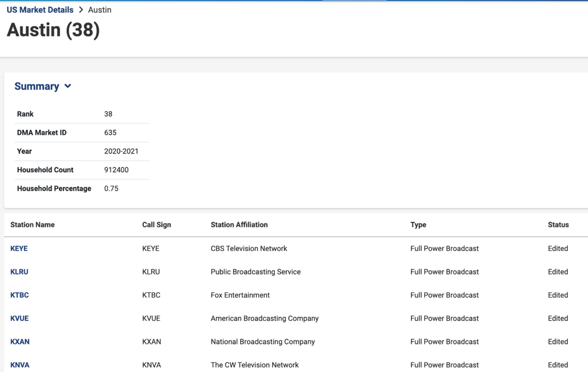Open the KEYE station link
This screenshot has height=372, width=588.
tap(19, 249)
